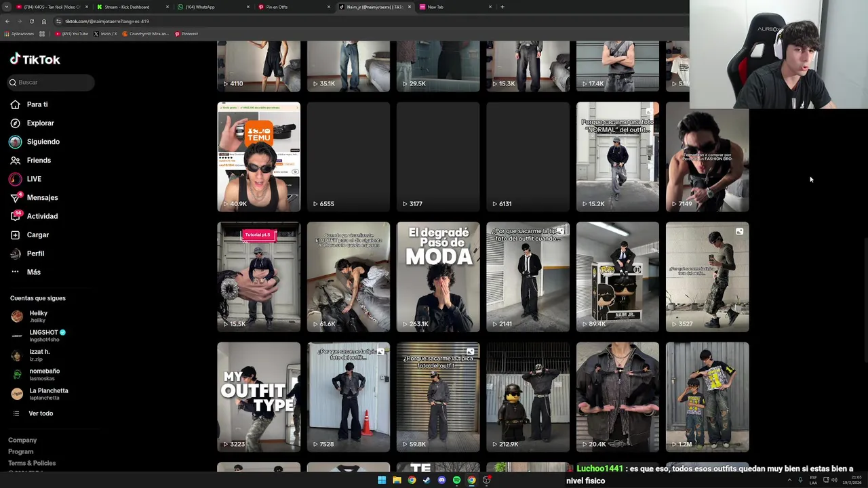This screenshot has height=488, width=868.
Task: Open the izzat h. followed account
Action: click(31, 355)
